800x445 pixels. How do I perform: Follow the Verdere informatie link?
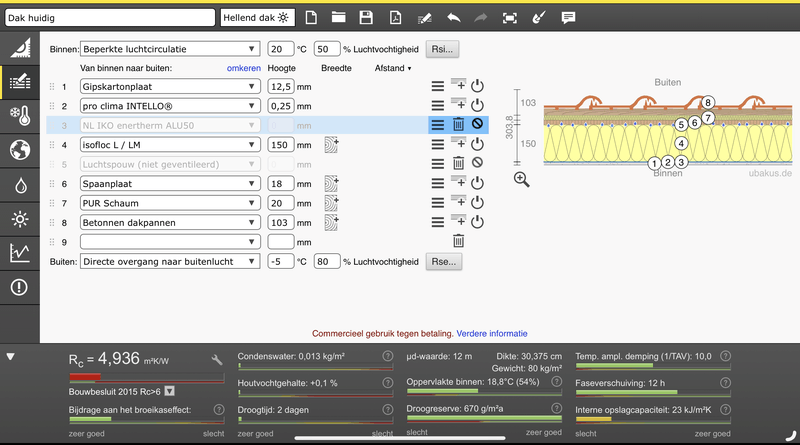click(x=492, y=333)
